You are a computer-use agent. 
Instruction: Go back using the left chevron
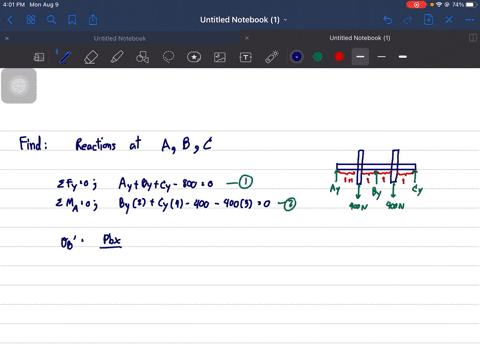[x=10, y=20]
